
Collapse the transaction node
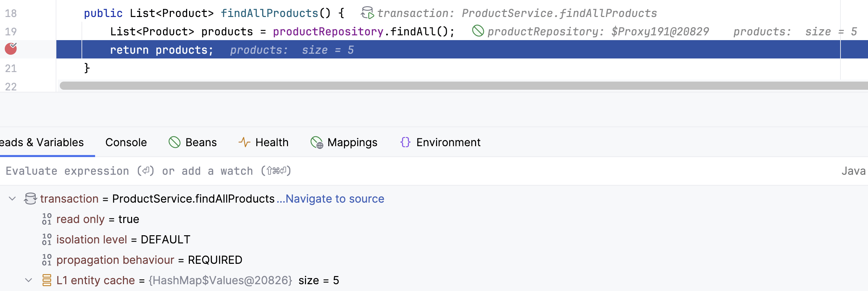coord(12,199)
